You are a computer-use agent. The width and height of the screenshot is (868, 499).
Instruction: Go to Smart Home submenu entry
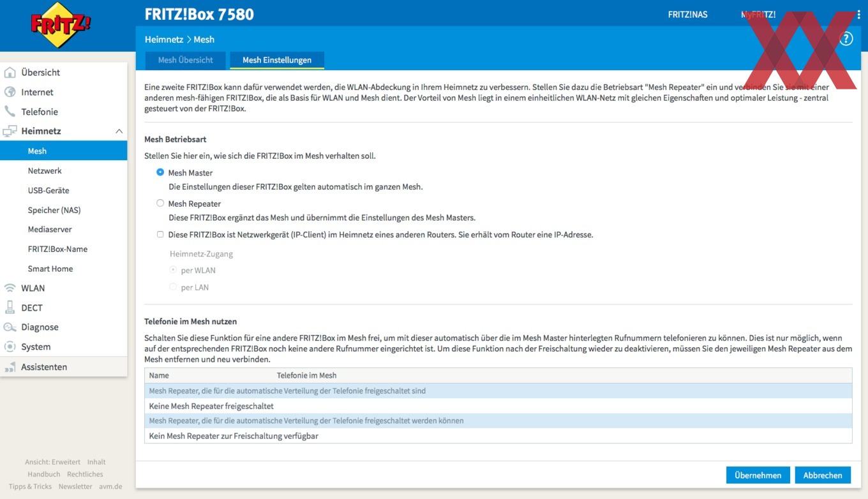(50, 269)
